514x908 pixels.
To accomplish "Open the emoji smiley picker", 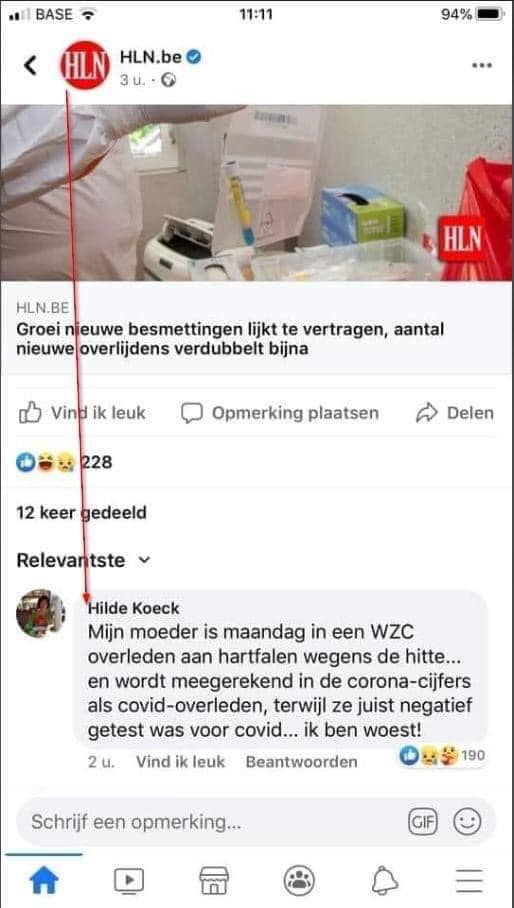I will 467,822.
